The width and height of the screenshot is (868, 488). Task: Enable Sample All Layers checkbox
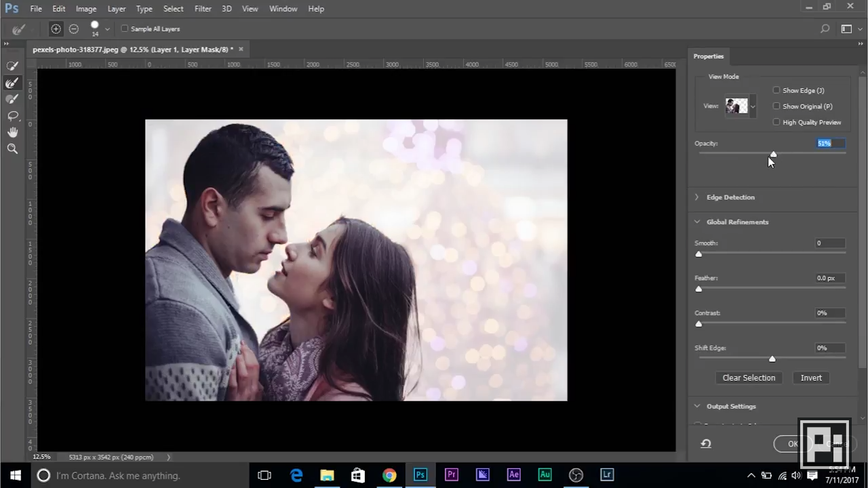click(124, 29)
